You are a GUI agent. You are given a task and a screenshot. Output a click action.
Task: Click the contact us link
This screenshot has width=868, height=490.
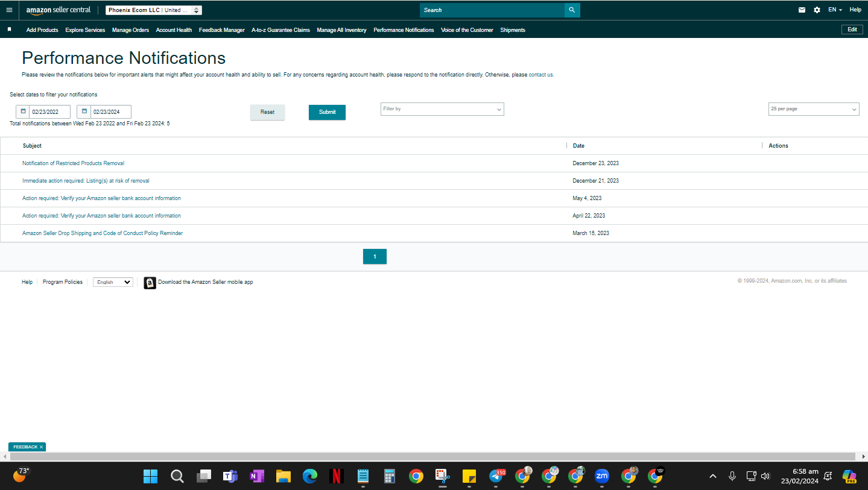(540, 75)
